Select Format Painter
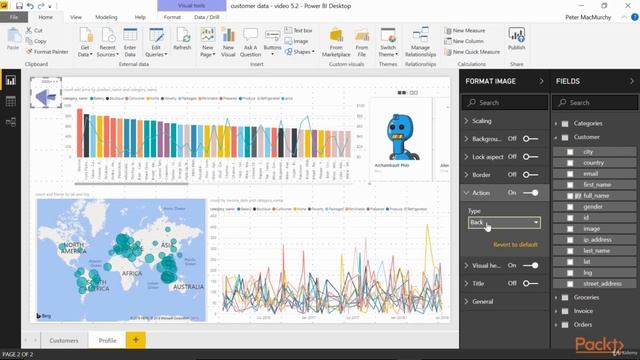 click(47, 52)
